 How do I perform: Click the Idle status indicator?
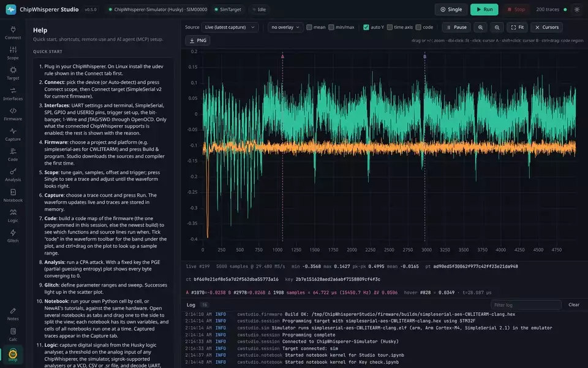[259, 9]
